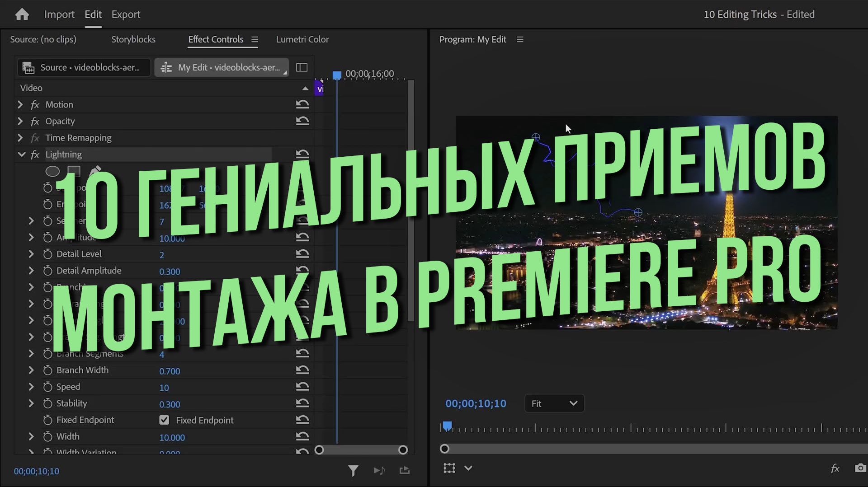
Task: Disable the Lightning fx effect switch
Action: pos(35,155)
